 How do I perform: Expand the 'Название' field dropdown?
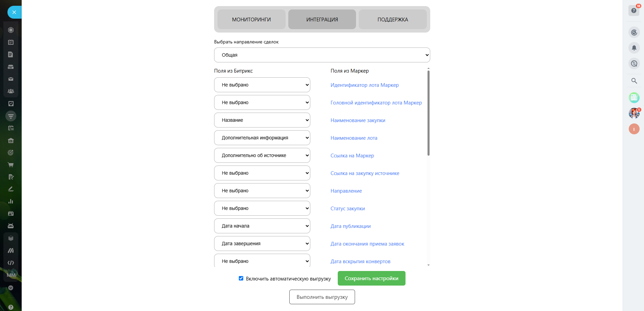click(262, 120)
